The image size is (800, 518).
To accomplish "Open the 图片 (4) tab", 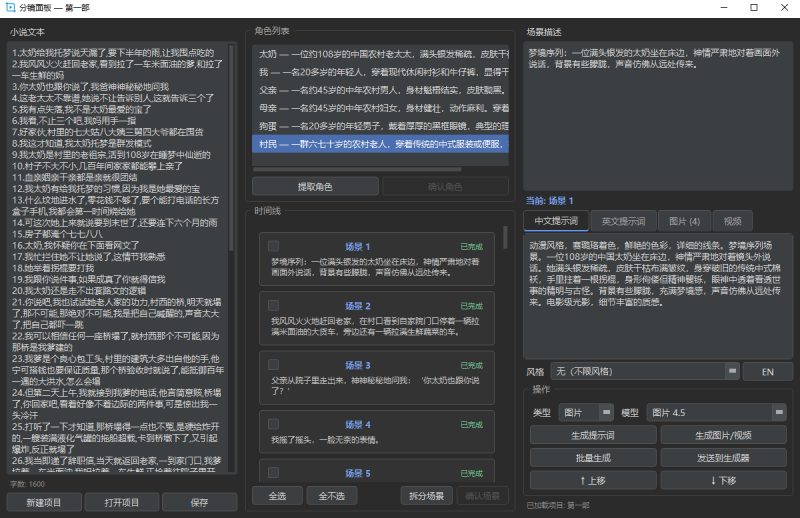I will coord(684,221).
